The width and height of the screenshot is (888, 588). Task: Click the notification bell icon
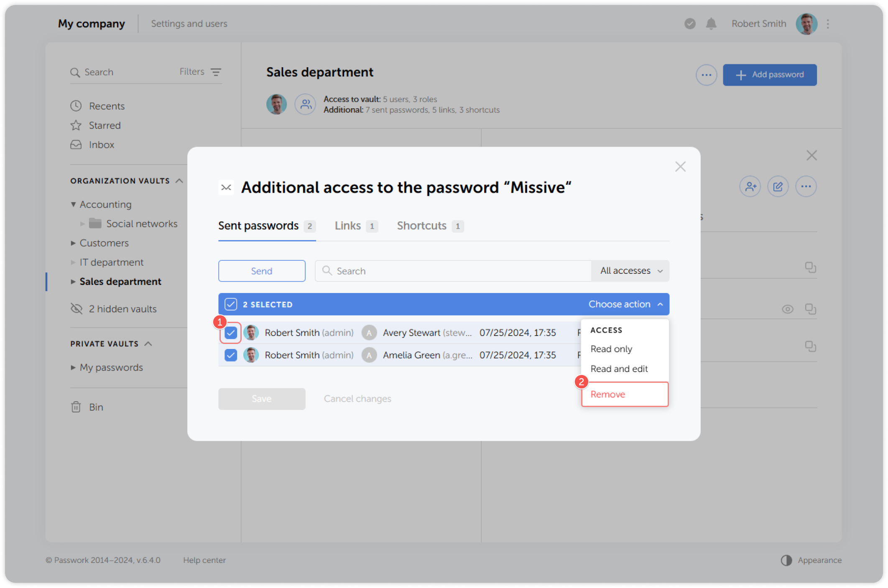pyautogui.click(x=711, y=24)
